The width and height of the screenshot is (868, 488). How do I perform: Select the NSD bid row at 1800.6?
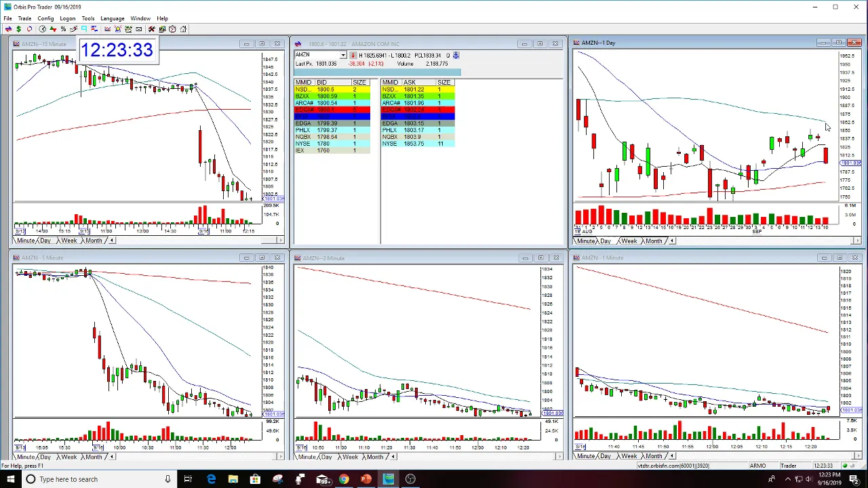click(332, 89)
